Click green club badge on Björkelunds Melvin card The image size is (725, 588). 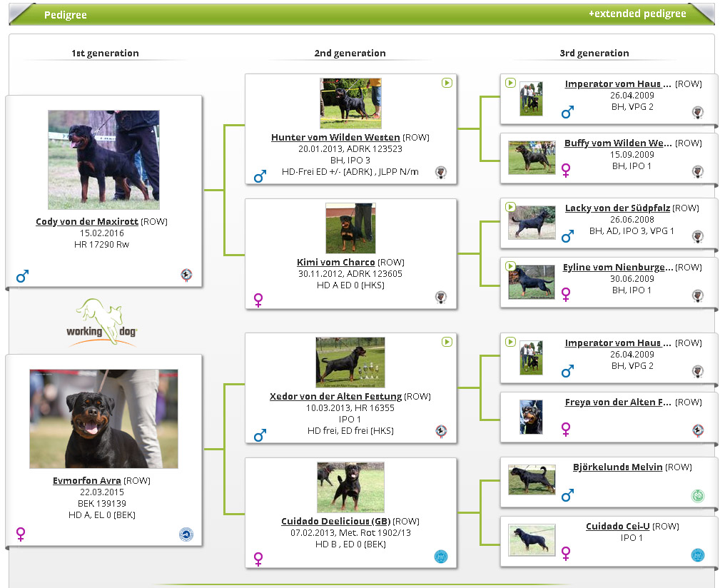tap(698, 496)
